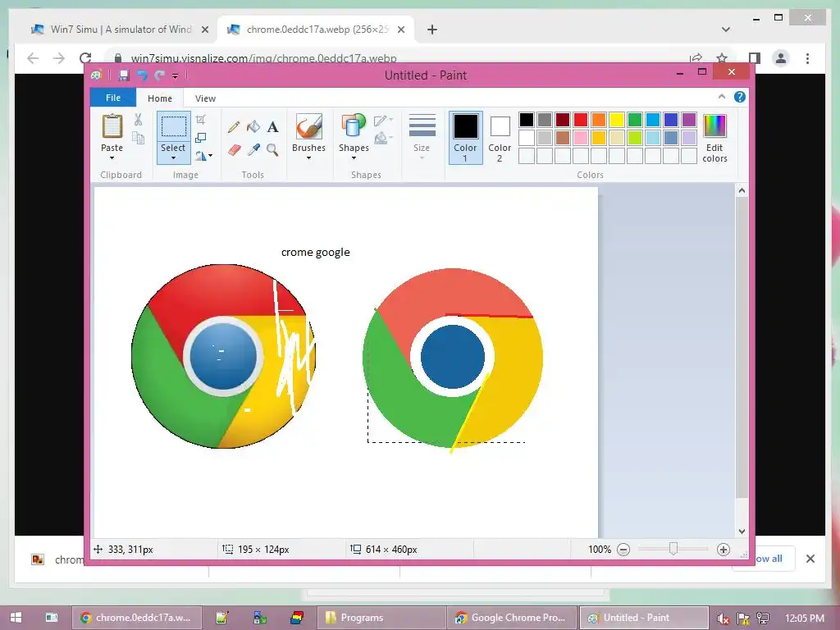
Task: Click the Crop icon in Image group
Action: pos(201,120)
